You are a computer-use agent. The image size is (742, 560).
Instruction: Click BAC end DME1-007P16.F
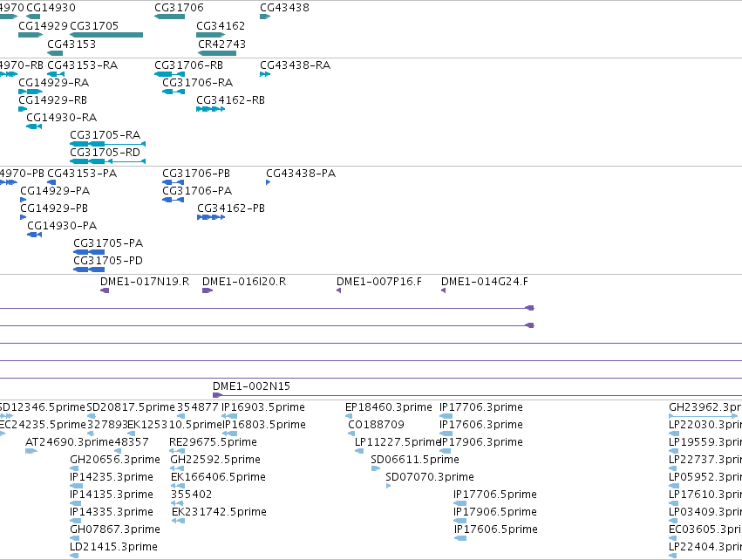[379, 282]
